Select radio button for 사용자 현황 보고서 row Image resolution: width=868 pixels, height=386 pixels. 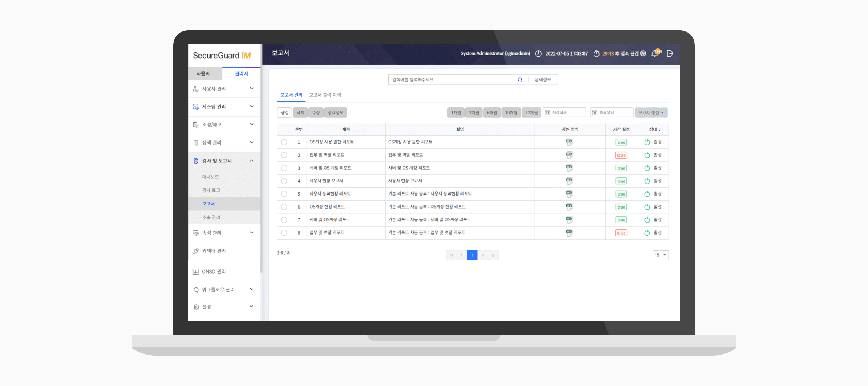pos(284,181)
